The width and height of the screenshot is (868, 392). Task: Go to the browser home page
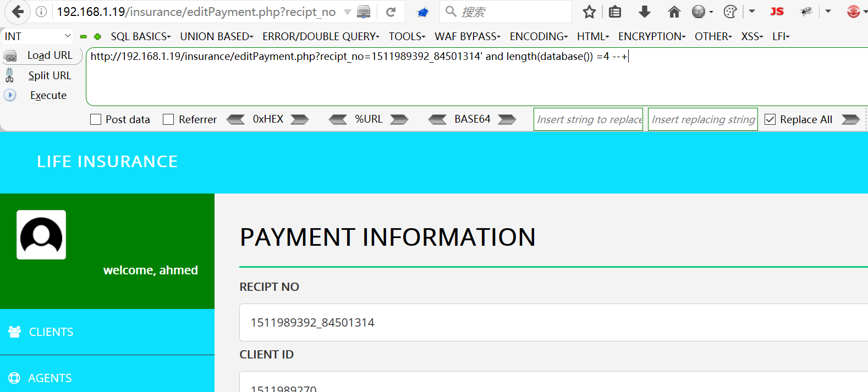674,12
